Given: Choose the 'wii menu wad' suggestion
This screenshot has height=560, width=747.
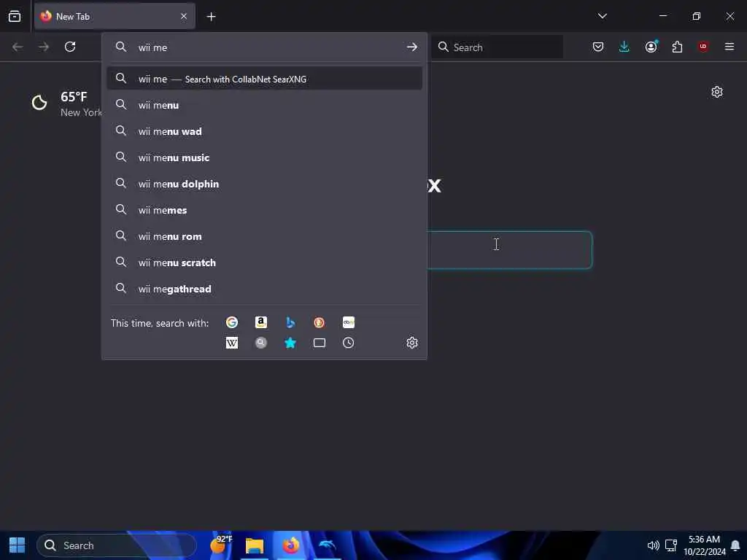Looking at the screenshot, I should click(264, 131).
